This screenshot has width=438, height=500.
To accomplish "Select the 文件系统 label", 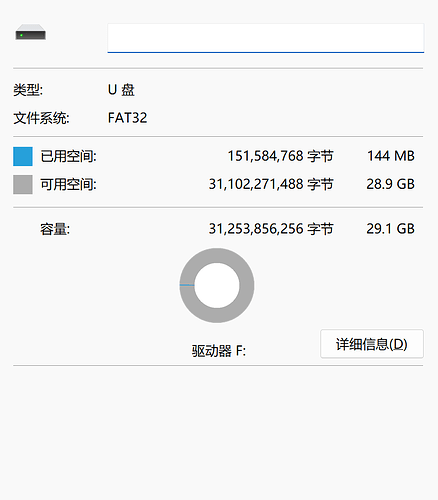I will click(x=41, y=118).
